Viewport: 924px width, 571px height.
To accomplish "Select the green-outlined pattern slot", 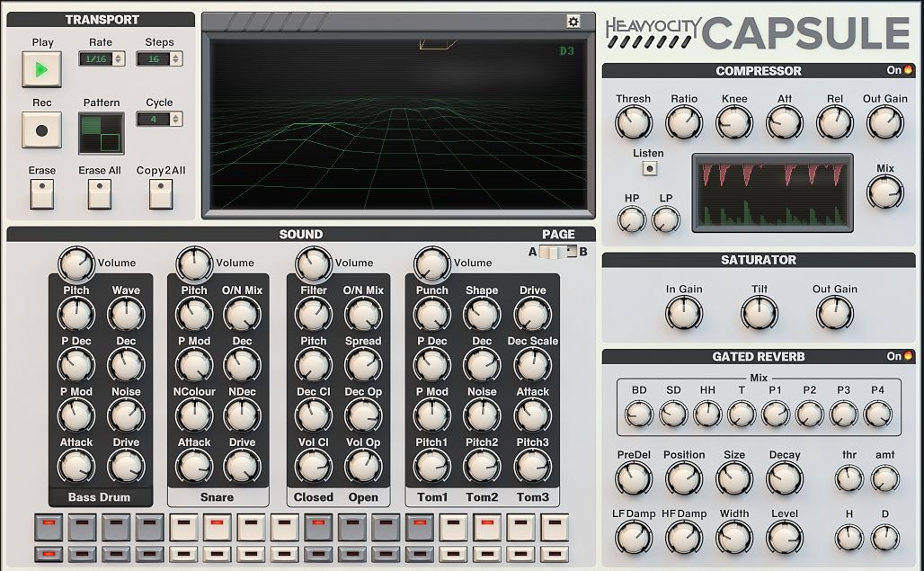I will pyautogui.click(x=111, y=143).
